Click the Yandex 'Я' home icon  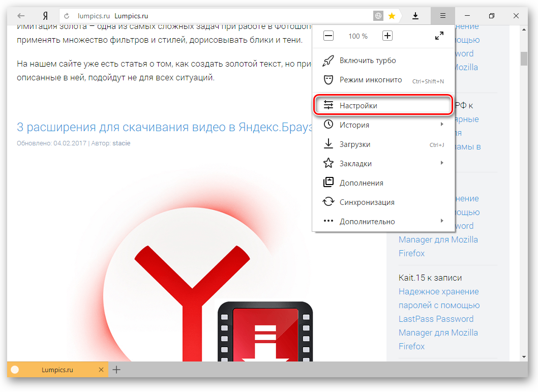[45, 16]
